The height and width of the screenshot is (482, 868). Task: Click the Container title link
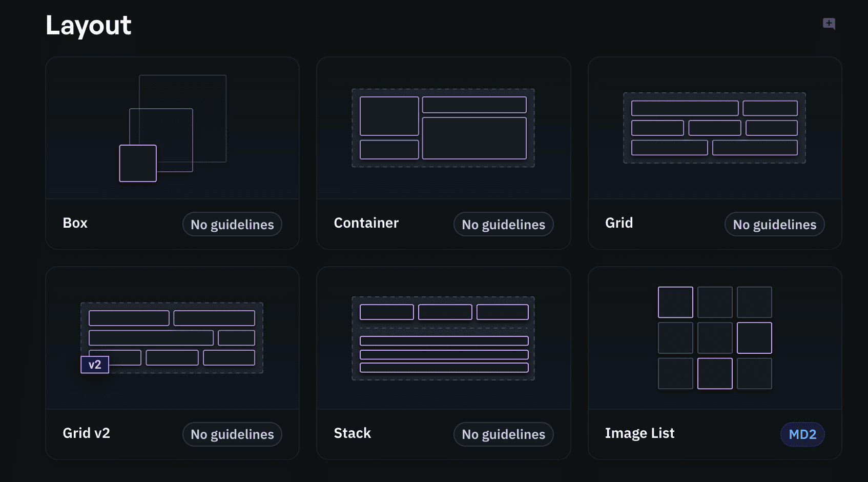366,223
